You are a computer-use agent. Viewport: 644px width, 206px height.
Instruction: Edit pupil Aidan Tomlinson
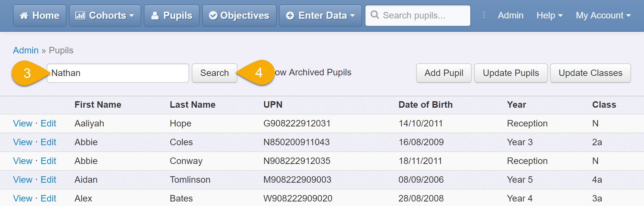[x=49, y=180]
